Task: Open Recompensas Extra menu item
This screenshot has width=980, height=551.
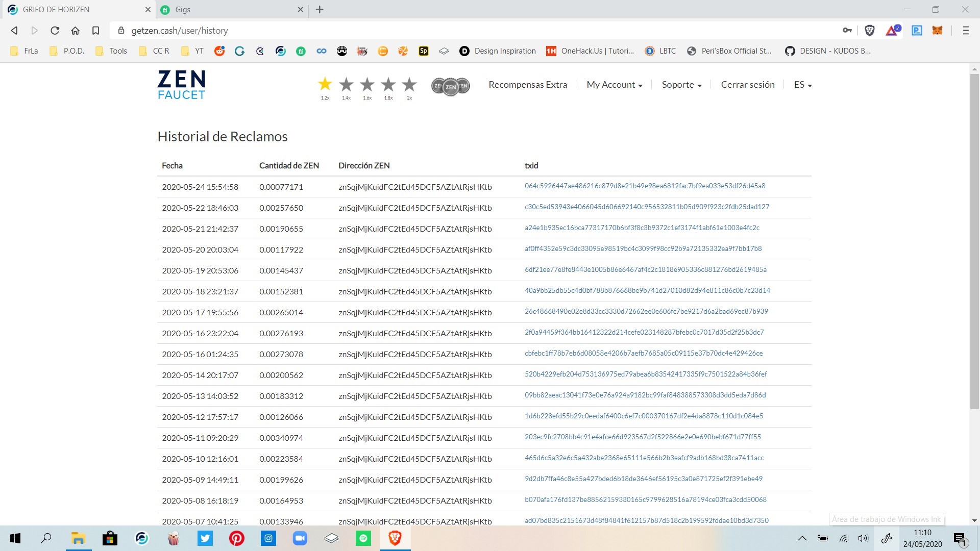Action: [x=527, y=85]
